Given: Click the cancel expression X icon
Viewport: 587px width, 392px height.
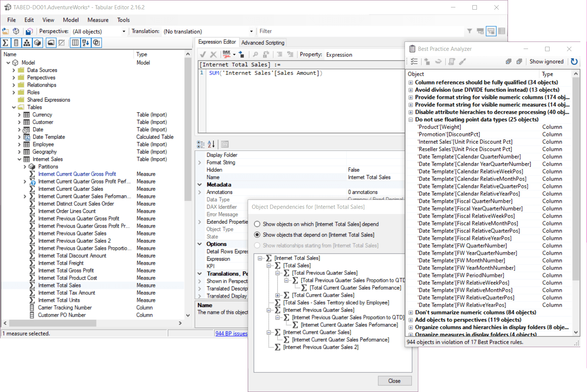Looking at the screenshot, I should coord(213,55).
